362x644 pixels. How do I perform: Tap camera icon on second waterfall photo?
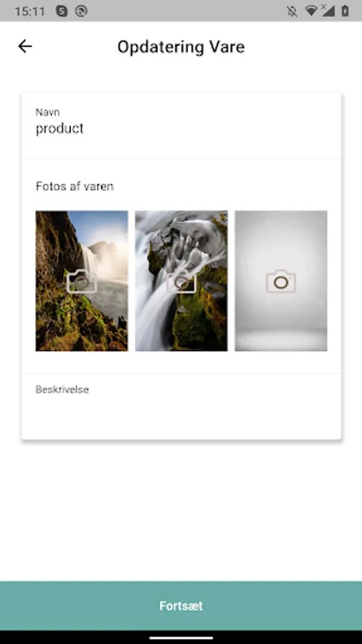click(x=182, y=281)
